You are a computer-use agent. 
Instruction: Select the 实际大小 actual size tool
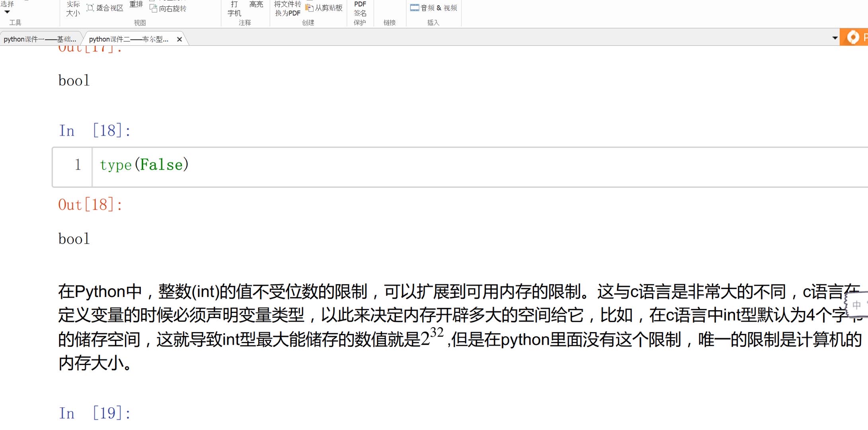pos(73,9)
